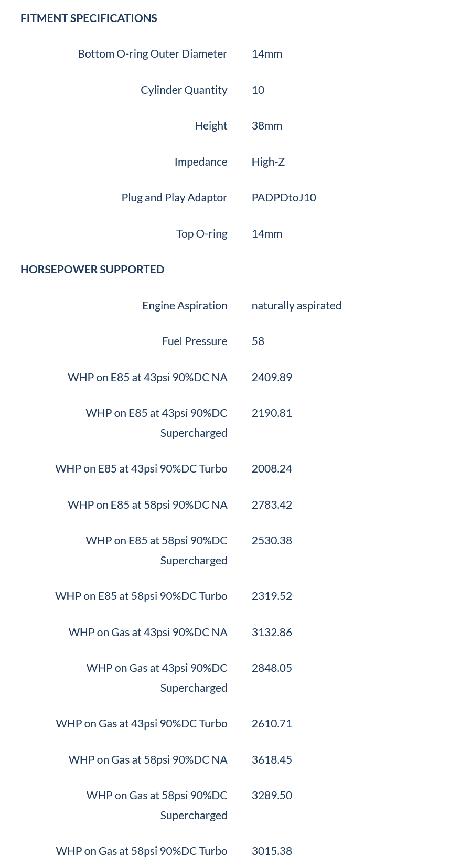The height and width of the screenshot is (868, 461).
Task: Click the 3015.38 horsepower value
Action: pos(272,851)
